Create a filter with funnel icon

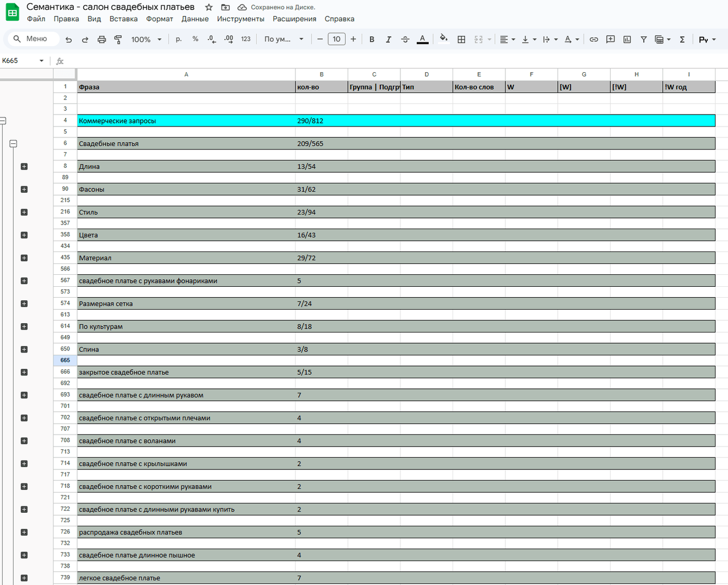644,39
